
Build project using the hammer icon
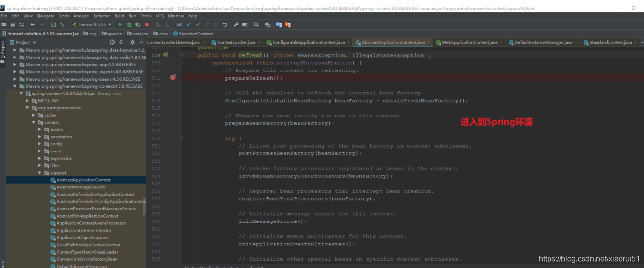pos(62,24)
